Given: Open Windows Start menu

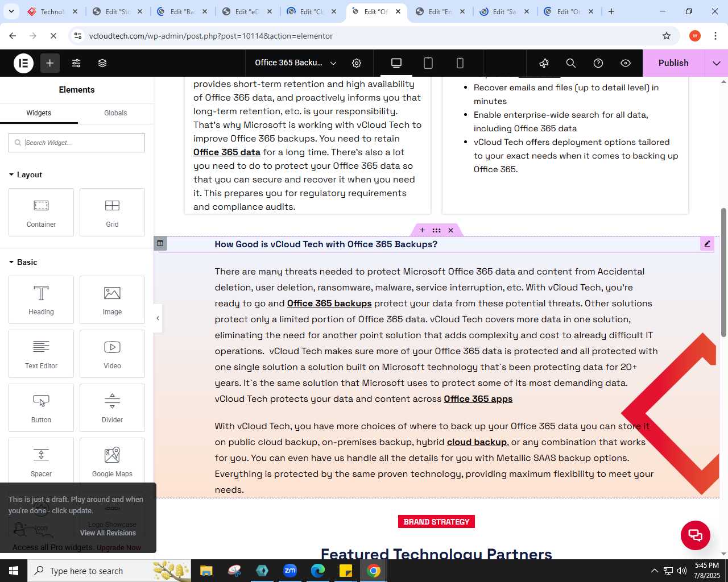Looking at the screenshot, I should coord(14,571).
